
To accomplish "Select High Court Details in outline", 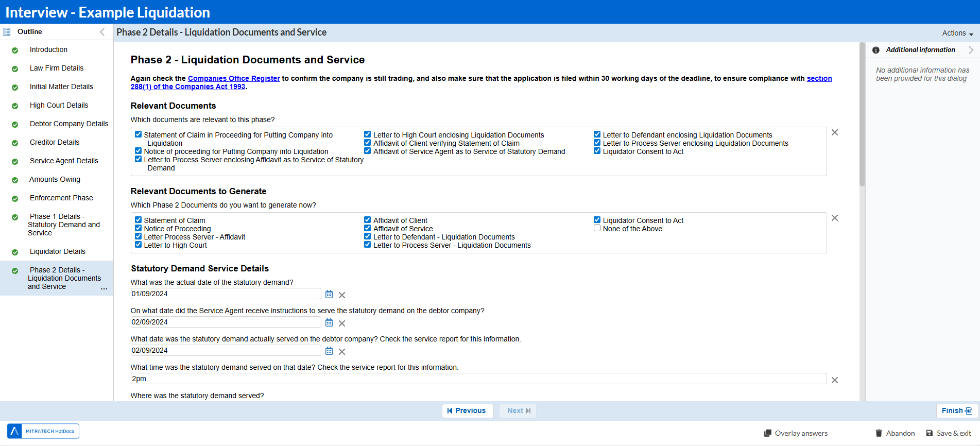I will coord(59,105).
